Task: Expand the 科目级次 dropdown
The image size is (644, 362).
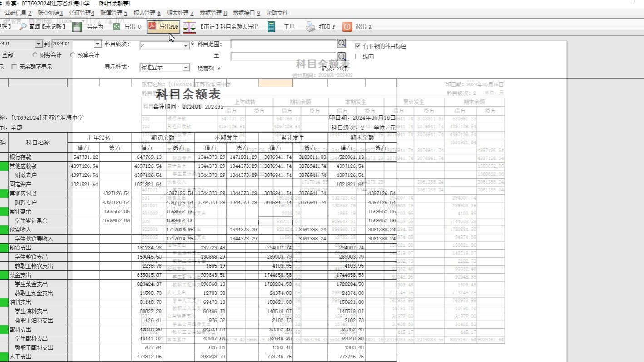Action: click(186, 45)
